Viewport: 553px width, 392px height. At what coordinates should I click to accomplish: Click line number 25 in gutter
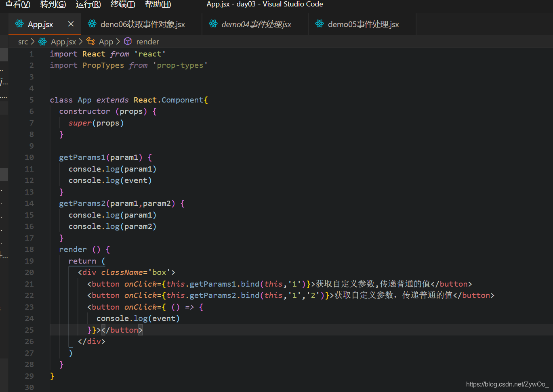click(29, 330)
